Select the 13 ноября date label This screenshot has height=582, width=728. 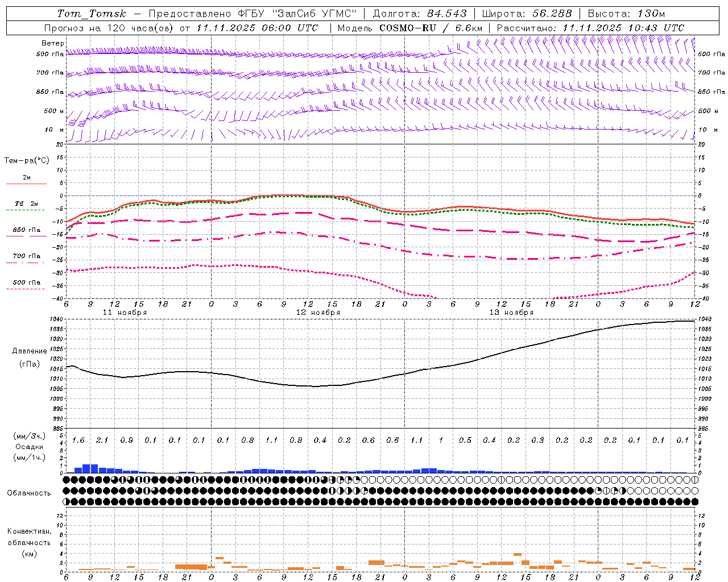pos(511,313)
